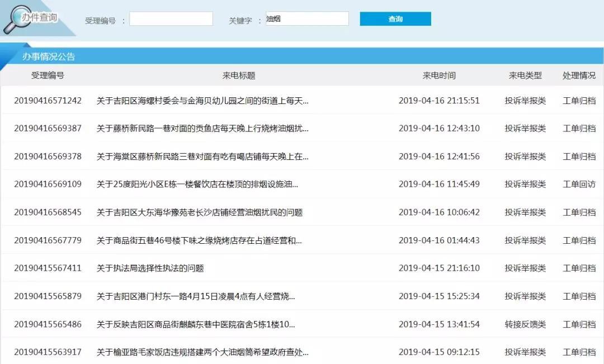Screen dimensions: 604x364
Task: Click record number 20190416569109
Action: [x=48, y=185]
